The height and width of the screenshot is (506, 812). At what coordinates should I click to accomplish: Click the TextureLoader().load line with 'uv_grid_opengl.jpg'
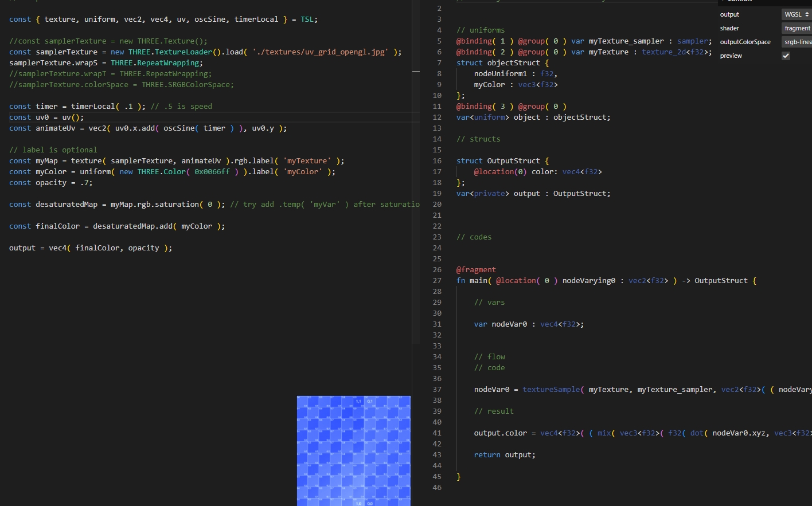click(205, 52)
